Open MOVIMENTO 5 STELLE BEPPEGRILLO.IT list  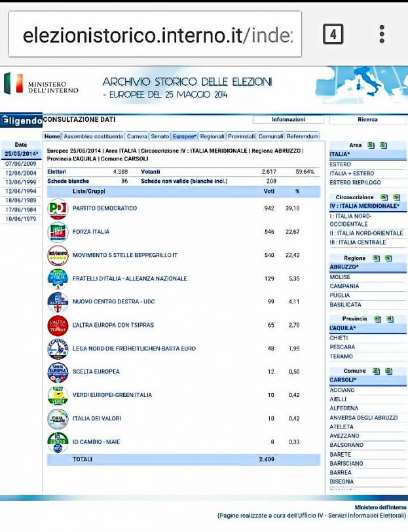[125, 255]
